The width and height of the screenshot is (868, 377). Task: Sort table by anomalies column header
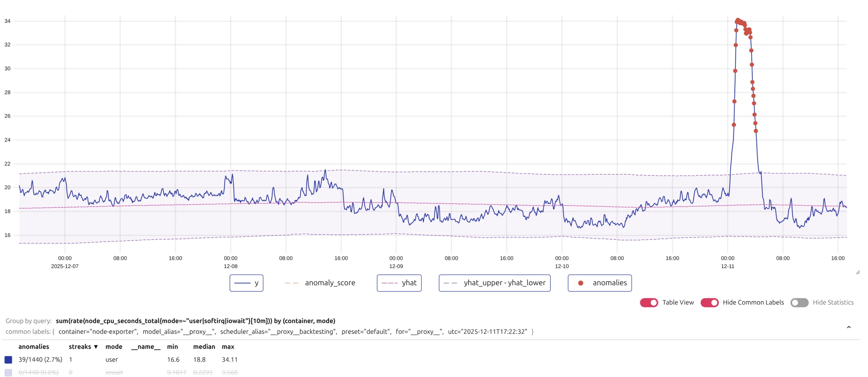pyautogui.click(x=34, y=347)
